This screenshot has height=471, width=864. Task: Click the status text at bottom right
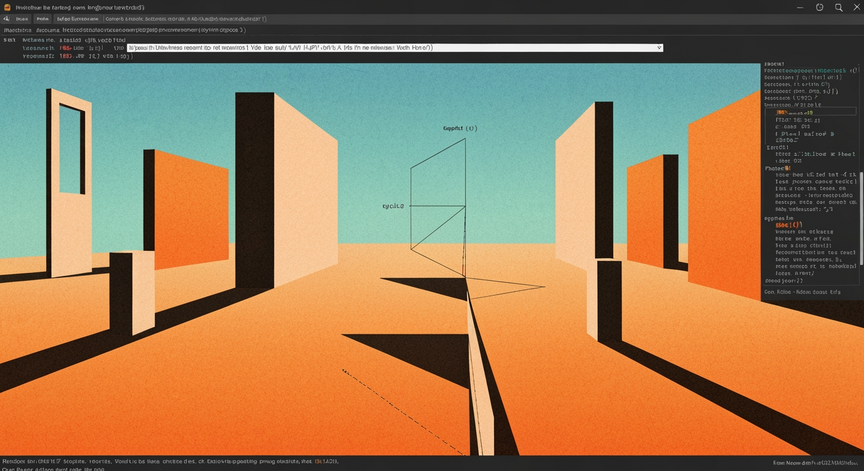click(x=816, y=463)
